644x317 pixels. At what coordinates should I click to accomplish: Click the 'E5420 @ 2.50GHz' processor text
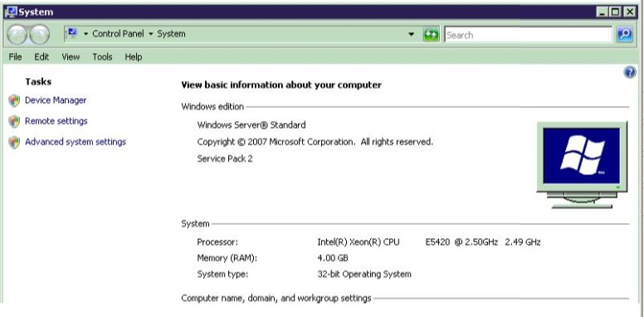click(x=461, y=241)
